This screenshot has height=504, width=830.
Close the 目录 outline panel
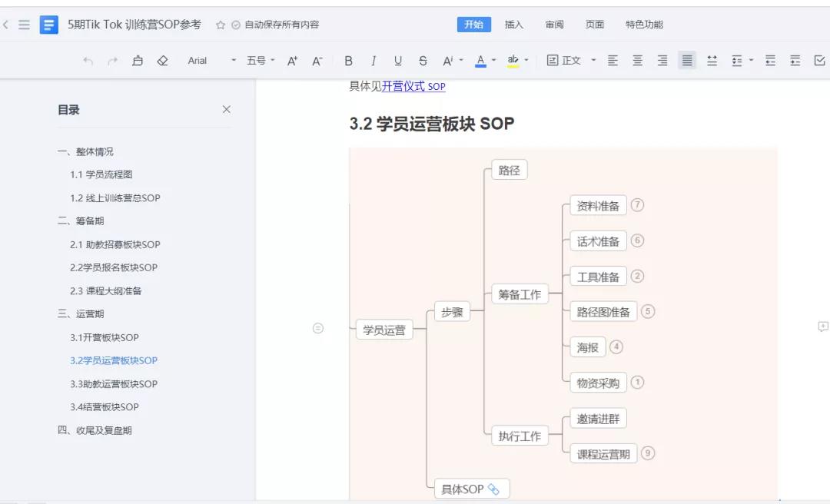click(227, 110)
